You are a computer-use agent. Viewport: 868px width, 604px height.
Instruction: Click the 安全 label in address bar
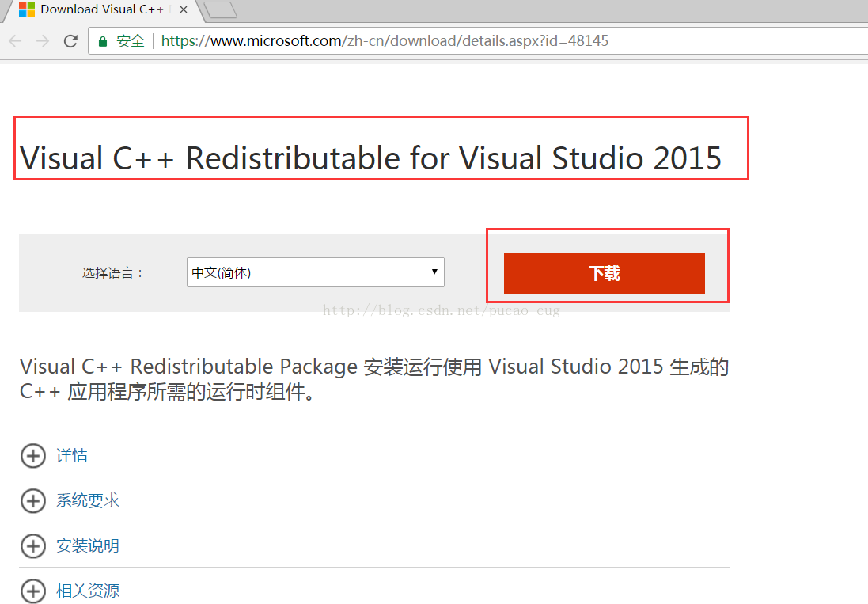(x=130, y=41)
